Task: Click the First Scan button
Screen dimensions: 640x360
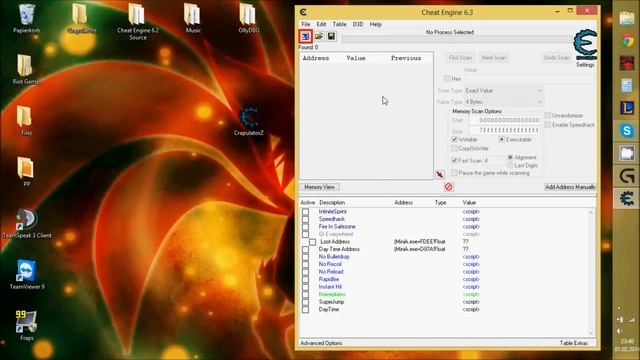Action: tap(460, 58)
